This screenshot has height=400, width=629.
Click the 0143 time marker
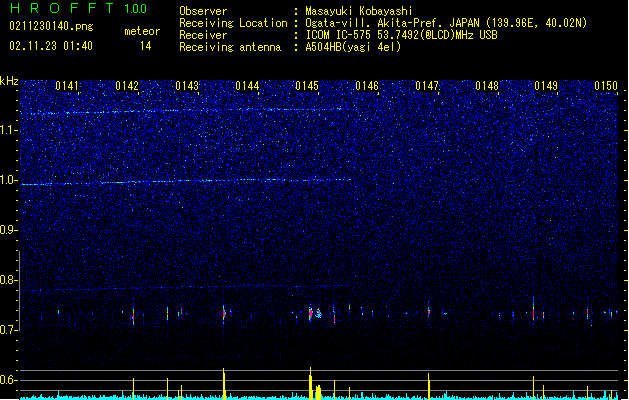187,86
